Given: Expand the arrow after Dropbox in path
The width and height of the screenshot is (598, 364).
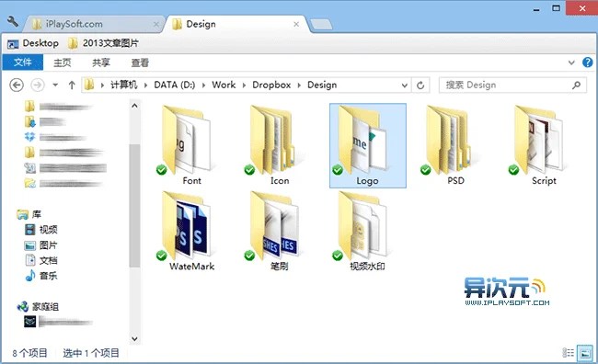Looking at the screenshot, I should pos(299,85).
